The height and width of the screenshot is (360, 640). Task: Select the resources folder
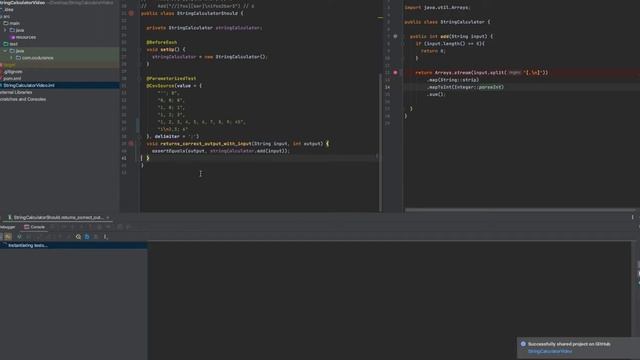click(26, 37)
